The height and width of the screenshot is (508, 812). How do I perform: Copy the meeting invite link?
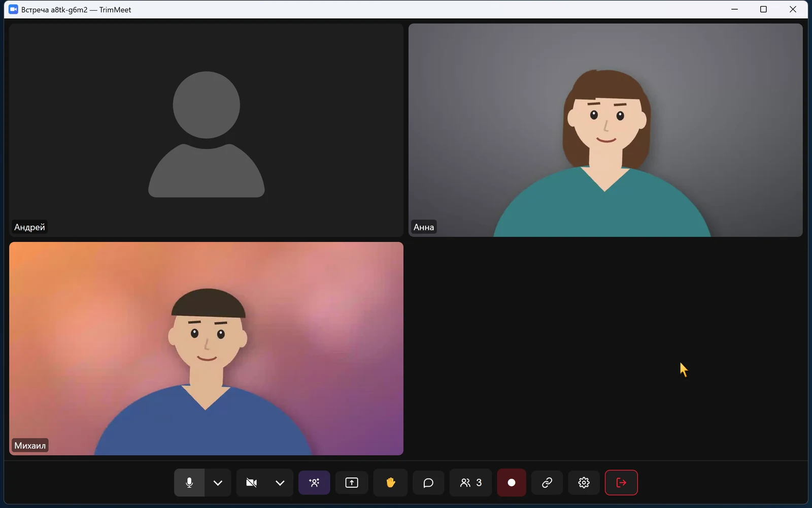[547, 483]
